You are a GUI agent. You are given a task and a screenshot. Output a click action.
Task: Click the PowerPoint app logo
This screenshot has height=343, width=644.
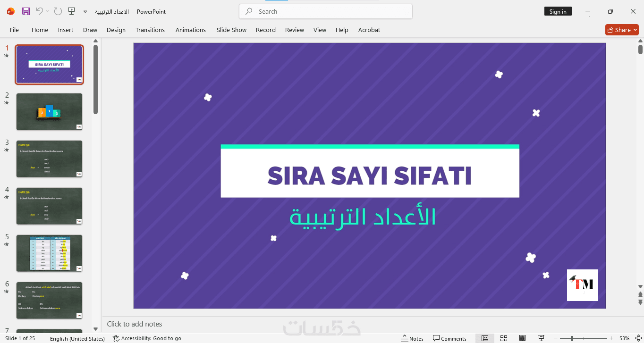pos(11,11)
